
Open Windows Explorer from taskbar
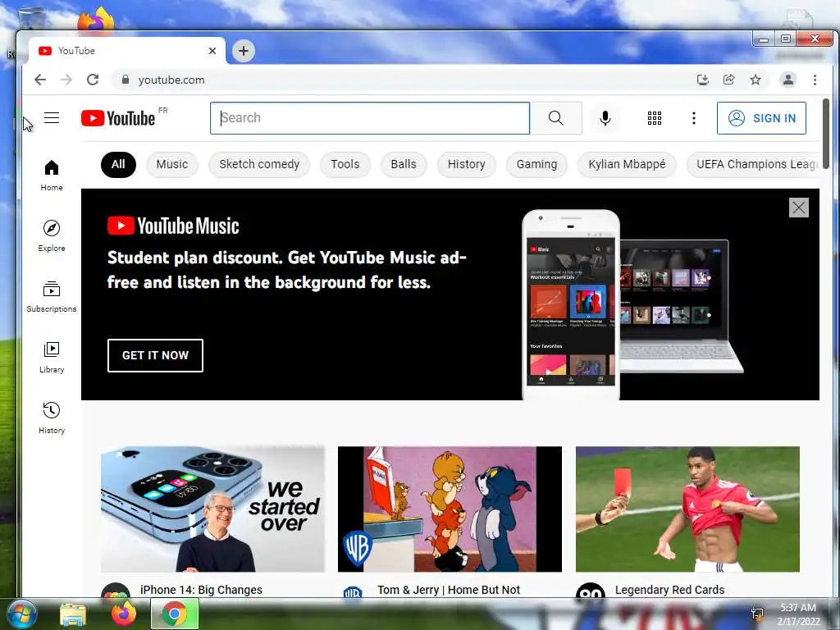[73, 614]
